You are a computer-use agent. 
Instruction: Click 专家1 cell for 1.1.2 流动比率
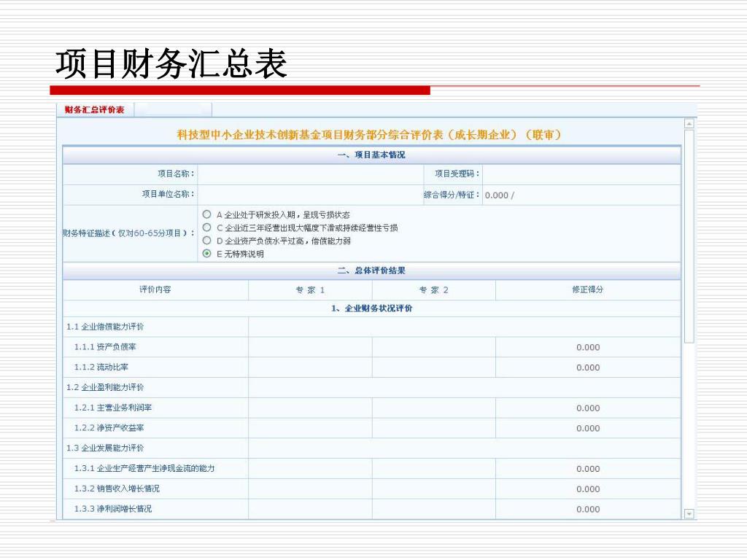tap(310, 367)
